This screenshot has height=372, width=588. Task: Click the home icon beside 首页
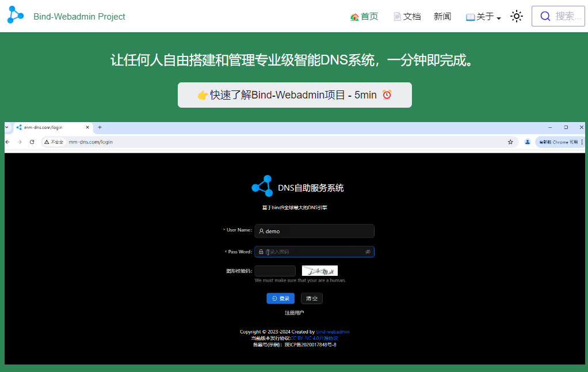coord(354,17)
